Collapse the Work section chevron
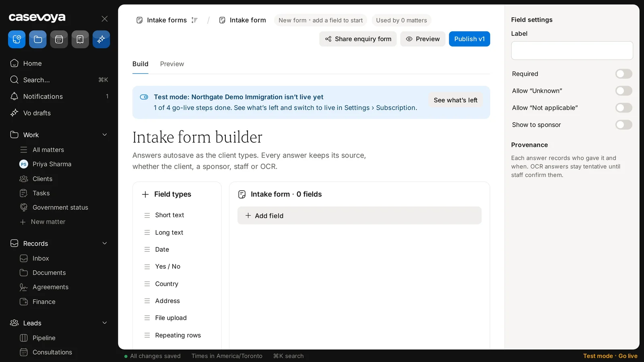 click(105, 135)
